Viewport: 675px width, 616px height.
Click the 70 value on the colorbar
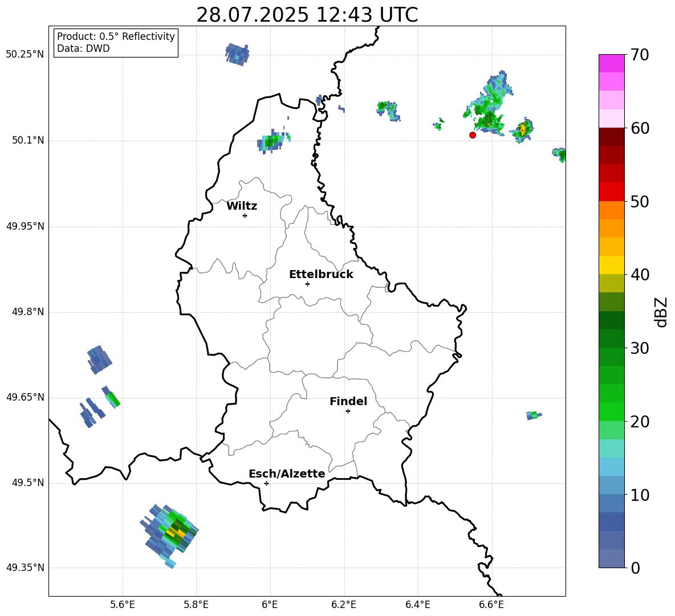pos(640,55)
